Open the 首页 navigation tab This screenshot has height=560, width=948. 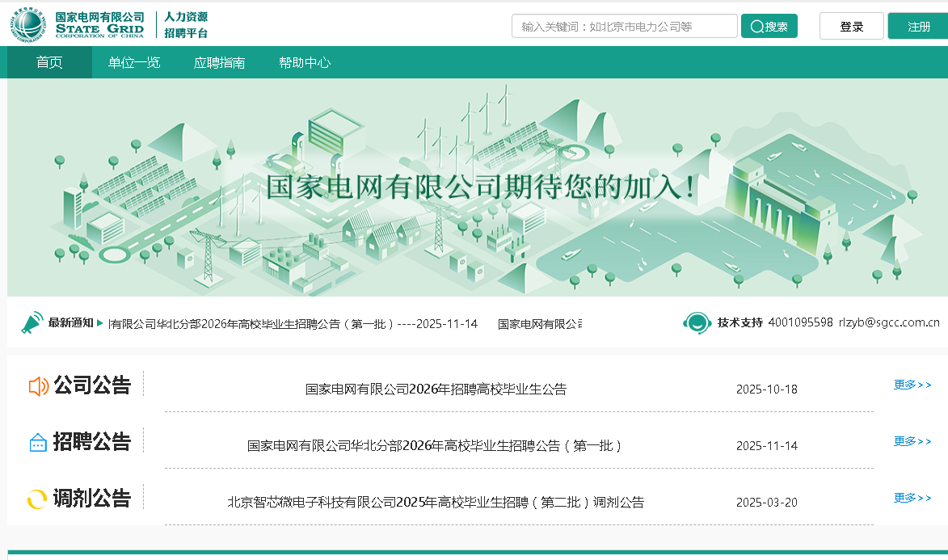49,62
